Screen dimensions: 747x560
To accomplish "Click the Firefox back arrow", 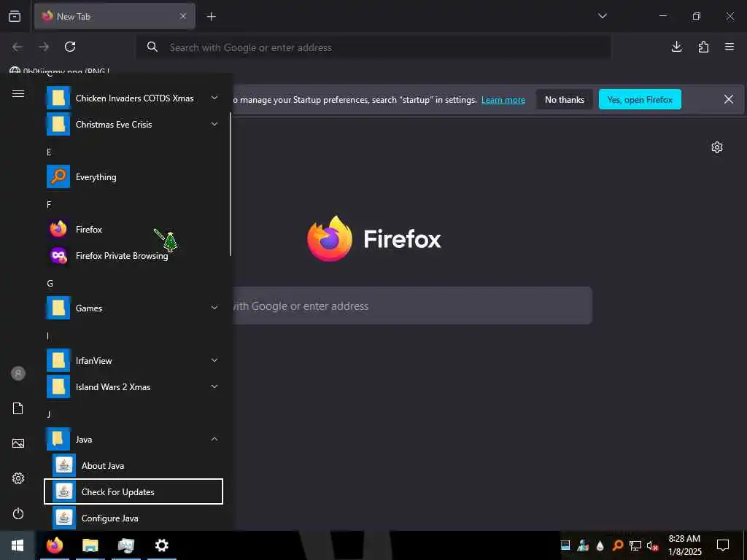I will click(x=18, y=47).
